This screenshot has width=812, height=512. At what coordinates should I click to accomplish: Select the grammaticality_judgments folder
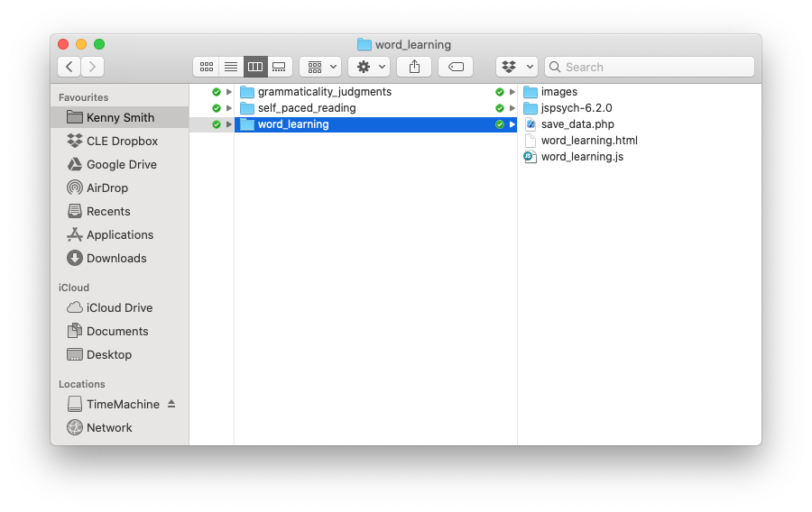pyautogui.click(x=324, y=92)
